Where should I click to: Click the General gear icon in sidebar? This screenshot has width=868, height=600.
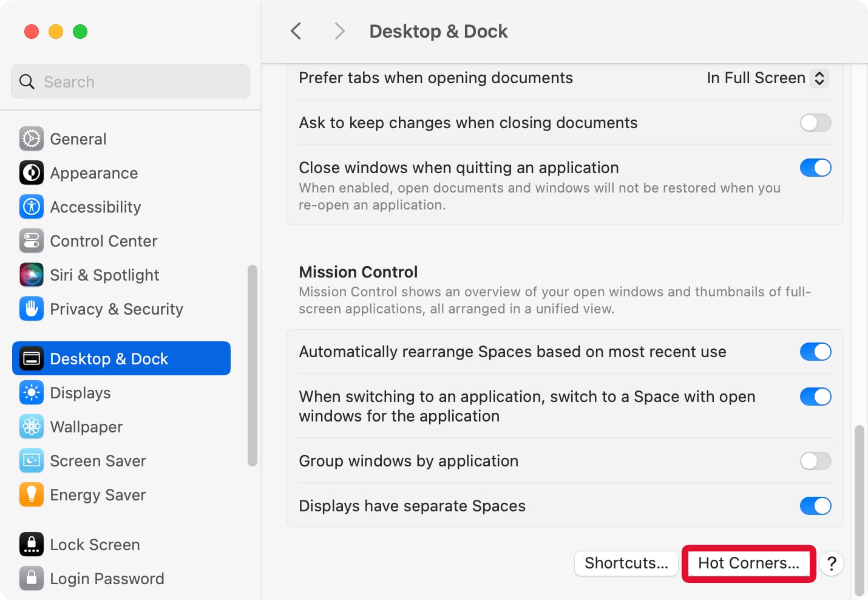click(x=31, y=139)
